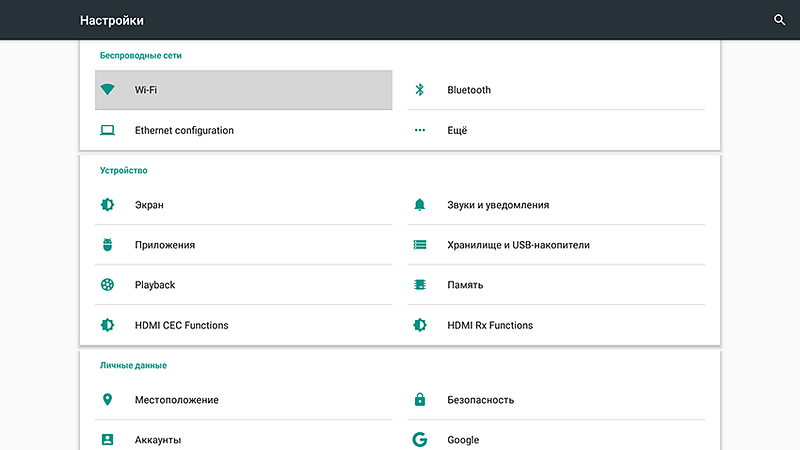Click the Безопасность lock icon
Image resolution: width=800 pixels, height=450 pixels.
420,400
